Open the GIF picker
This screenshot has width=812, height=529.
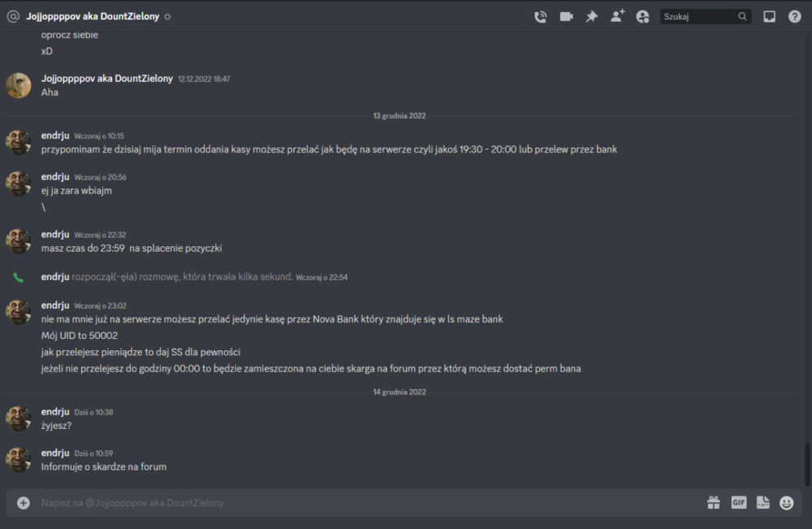[x=739, y=502]
